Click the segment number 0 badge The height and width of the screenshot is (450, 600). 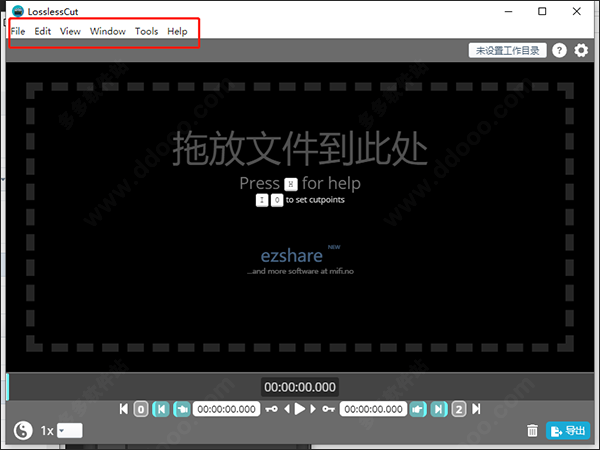141,409
